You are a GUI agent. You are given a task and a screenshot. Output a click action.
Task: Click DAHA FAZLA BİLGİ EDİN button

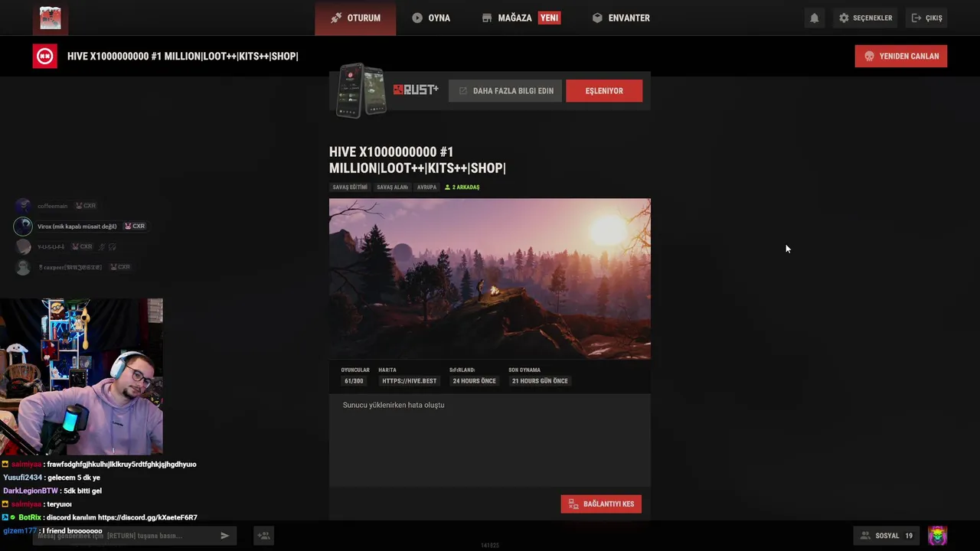(x=505, y=90)
